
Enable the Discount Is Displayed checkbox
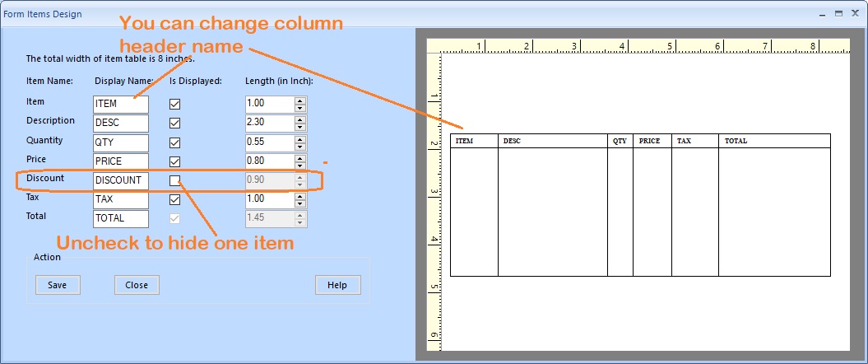(x=174, y=180)
